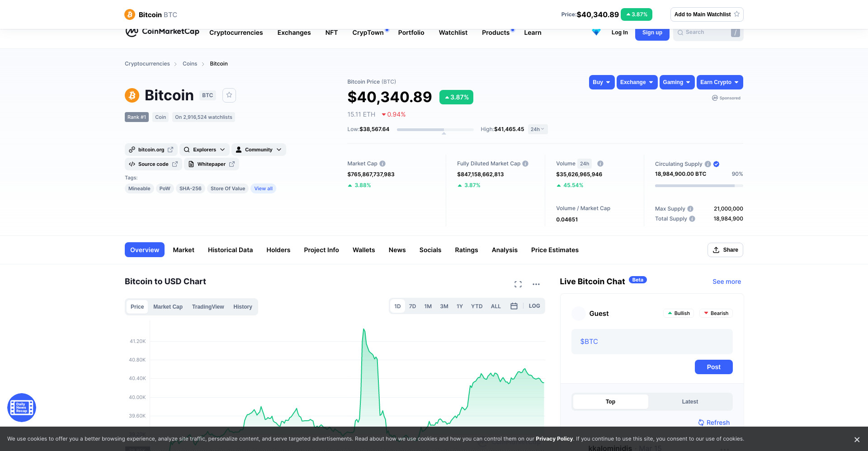Select 1Y chart range
The image size is (868, 451).
(x=460, y=306)
